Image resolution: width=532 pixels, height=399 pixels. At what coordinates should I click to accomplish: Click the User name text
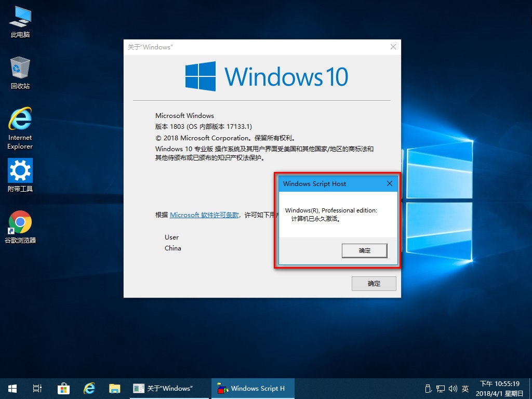tap(171, 237)
